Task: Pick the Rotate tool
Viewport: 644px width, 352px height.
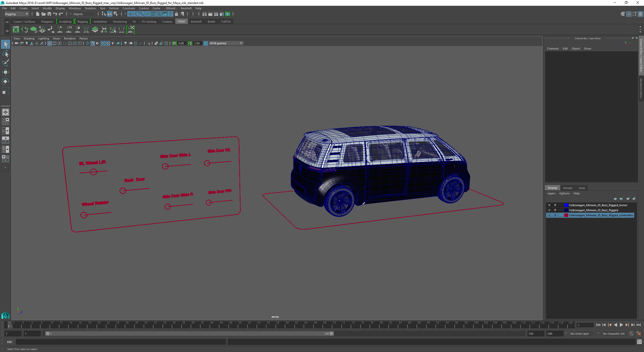Action: click(x=5, y=81)
